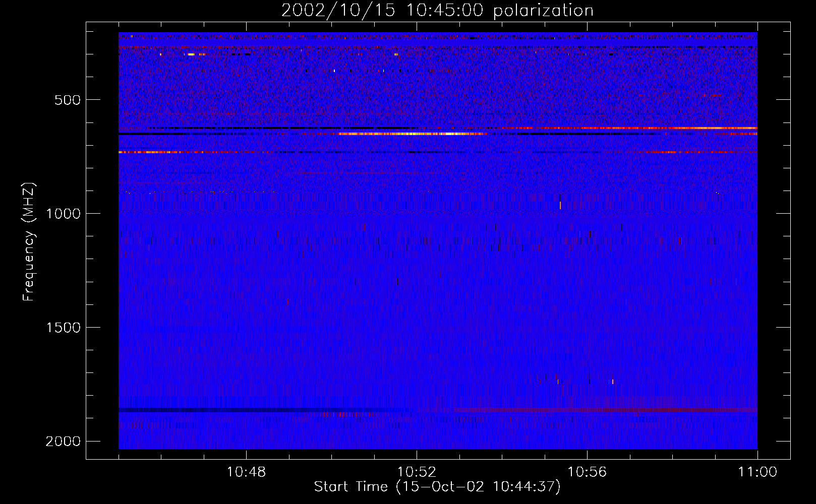Click the 10:52 time tick label
816x504 pixels.
point(417,472)
